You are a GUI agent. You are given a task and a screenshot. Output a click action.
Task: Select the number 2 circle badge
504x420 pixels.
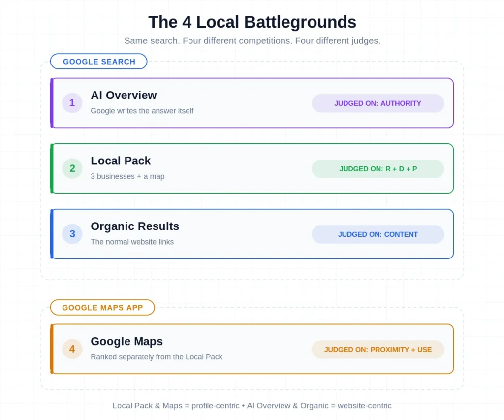point(72,168)
